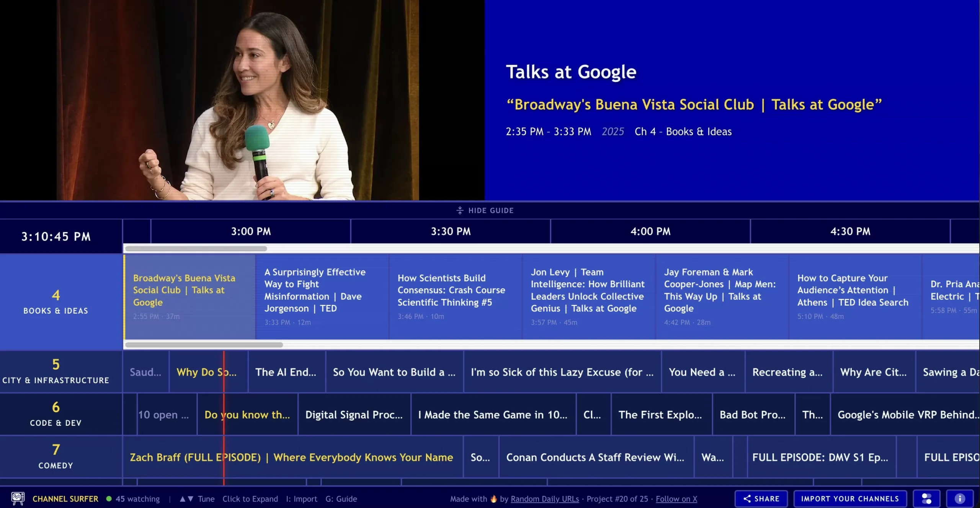This screenshot has height=508, width=980.
Task: Tune to channel 7 Comedy
Action: tap(56, 456)
